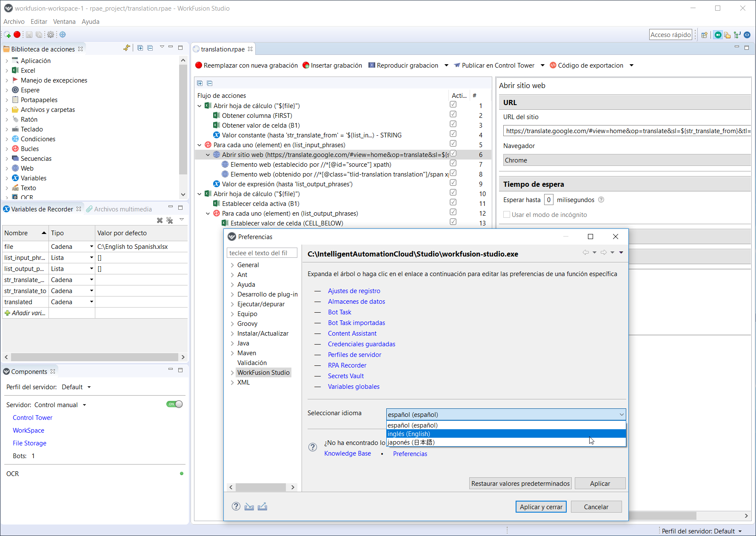Toggle checkbox for Valor constante row 4

[x=453, y=134]
